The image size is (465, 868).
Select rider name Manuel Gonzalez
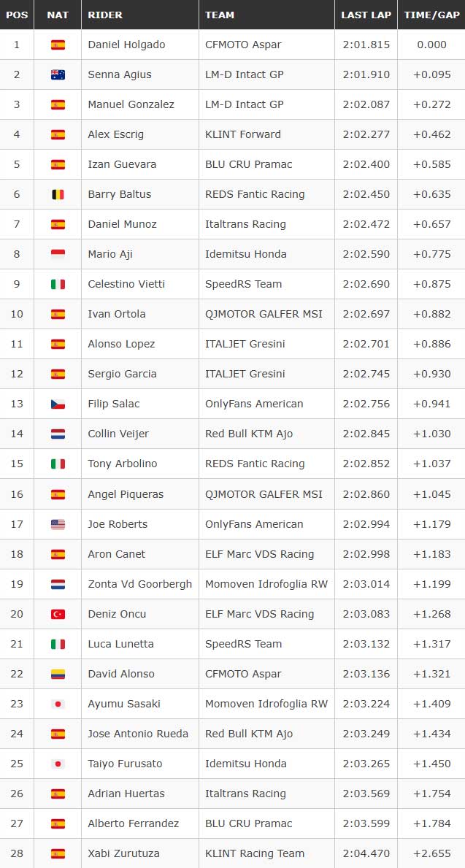coord(131,104)
